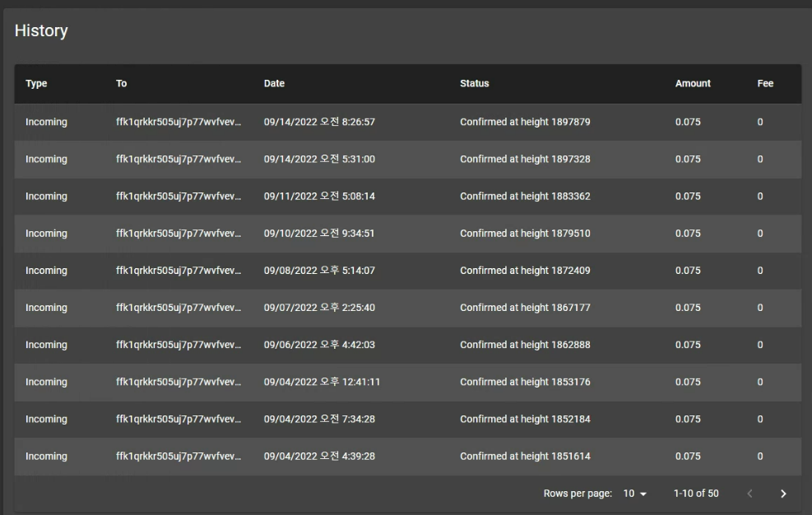Screen dimensions: 812x515
Task: Click status Confirmed at height 1872409
Action: point(525,271)
